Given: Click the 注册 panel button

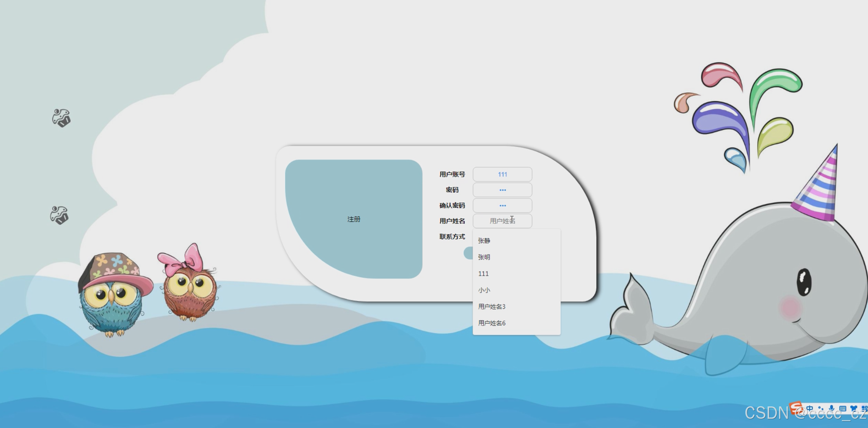Looking at the screenshot, I should (354, 219).
